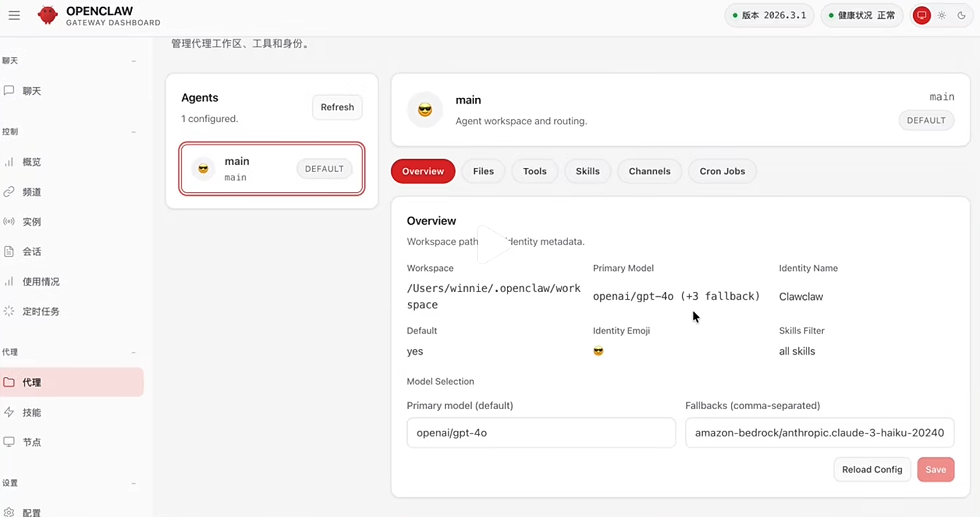Click the version 2026.3.1 status pill

coord(769,15)
